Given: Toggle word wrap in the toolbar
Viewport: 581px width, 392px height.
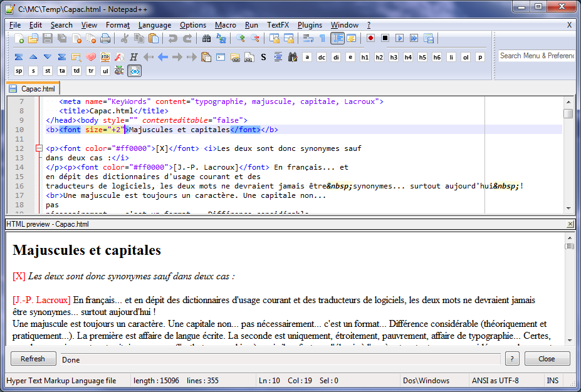Looking at the screenshot, I should click(x=308, y=39).
